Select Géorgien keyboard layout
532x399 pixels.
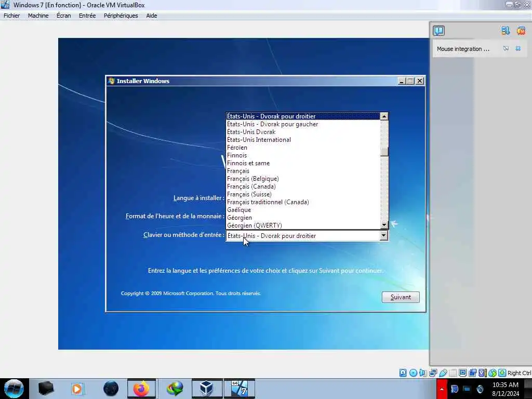[x=303, y=218]
